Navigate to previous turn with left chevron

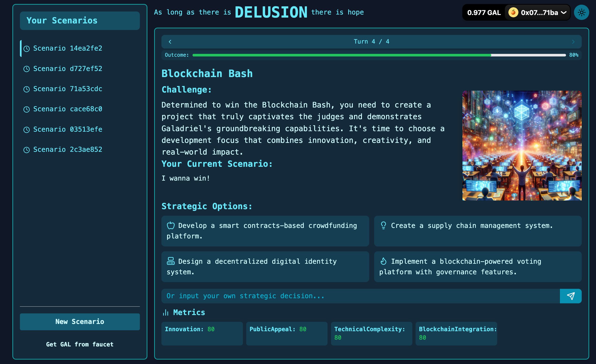tap(170, 42)
